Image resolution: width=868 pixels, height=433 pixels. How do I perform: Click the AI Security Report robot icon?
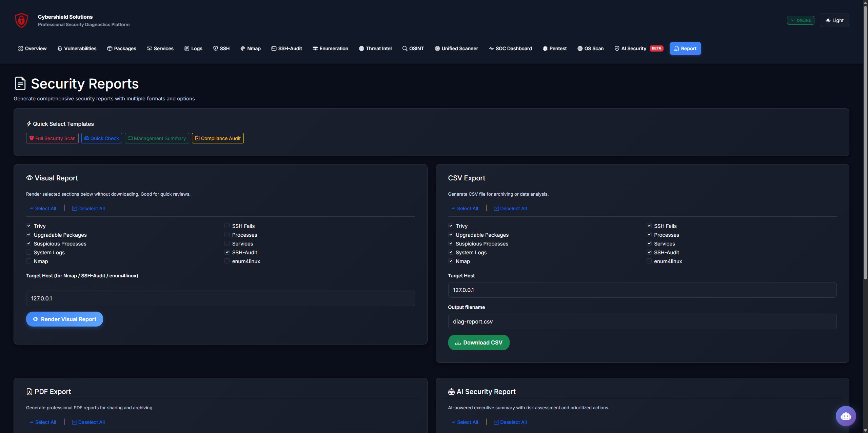451,392
